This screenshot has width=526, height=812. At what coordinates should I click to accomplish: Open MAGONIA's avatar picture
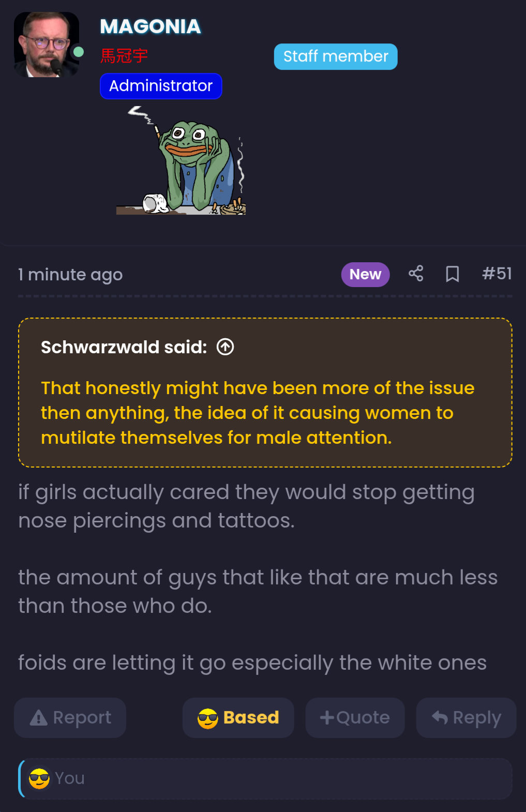coord(47,45)
